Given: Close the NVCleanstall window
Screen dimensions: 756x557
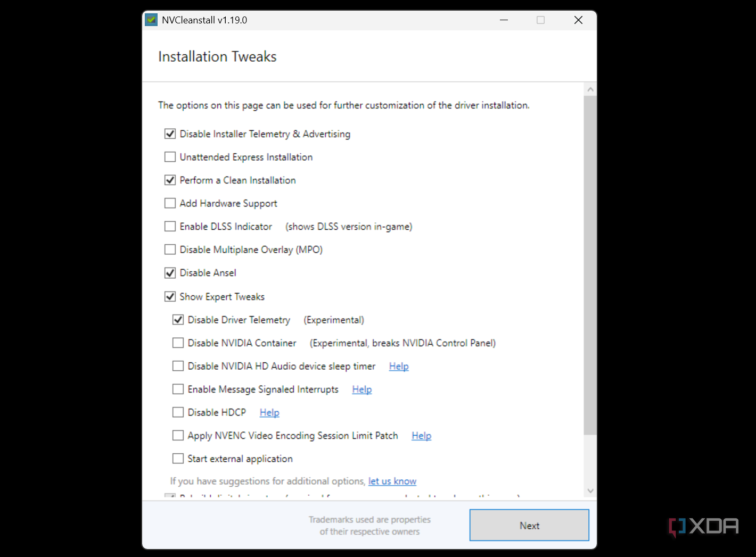Looking at the screenshot, I should [x=578, y=20].
